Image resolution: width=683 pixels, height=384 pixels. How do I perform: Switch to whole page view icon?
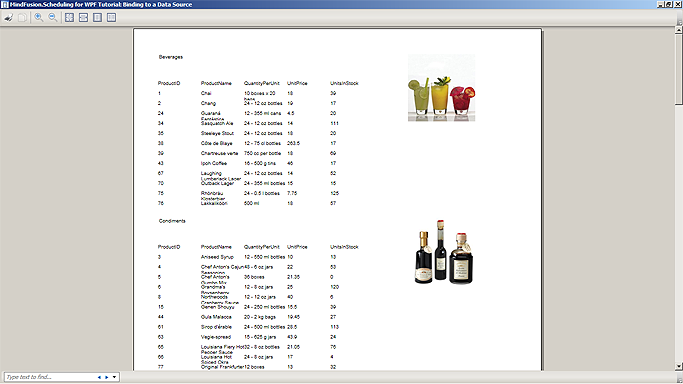coord(97,17)
